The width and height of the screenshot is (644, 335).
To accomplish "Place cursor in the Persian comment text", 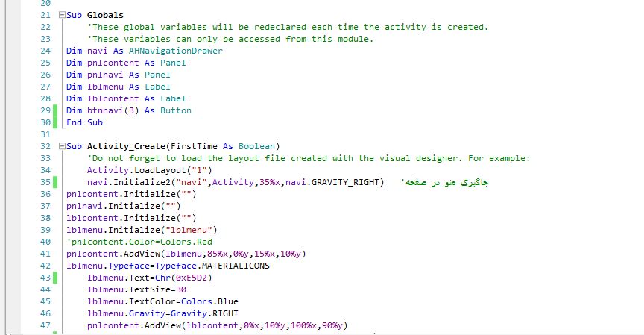I will [x=452, y=182].
